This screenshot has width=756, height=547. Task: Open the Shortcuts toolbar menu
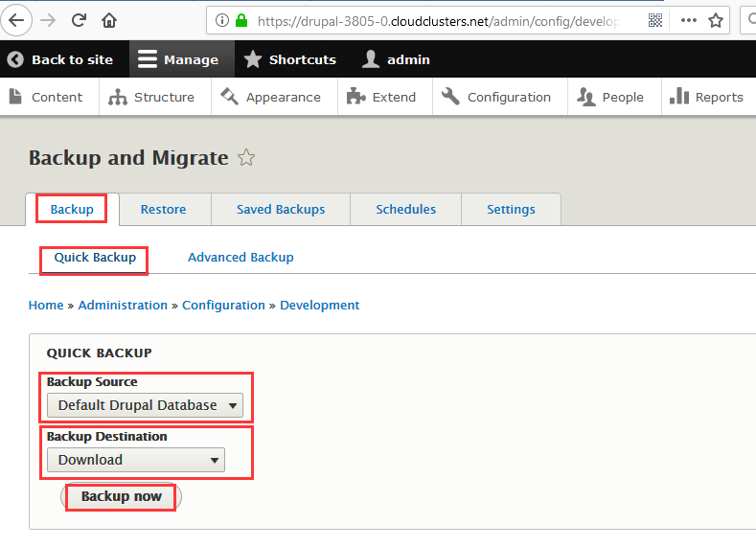[290, 59]
